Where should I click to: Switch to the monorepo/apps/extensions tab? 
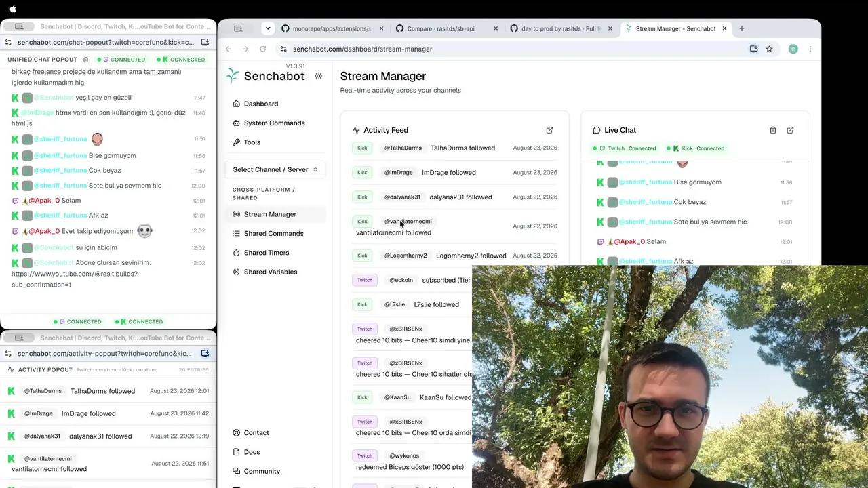tap(332, 28)
